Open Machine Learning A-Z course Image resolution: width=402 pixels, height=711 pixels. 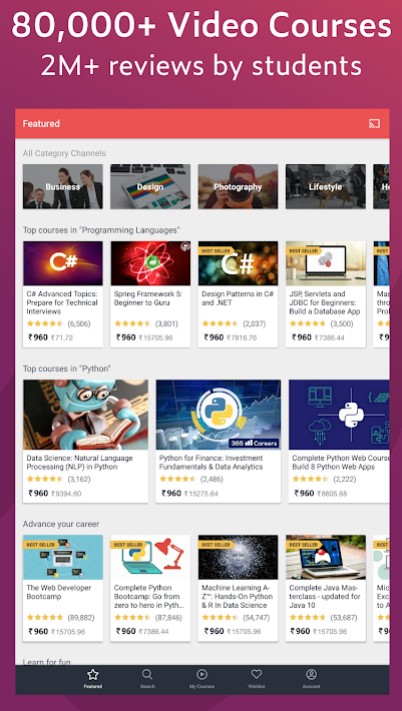click(x=238, y=588)
